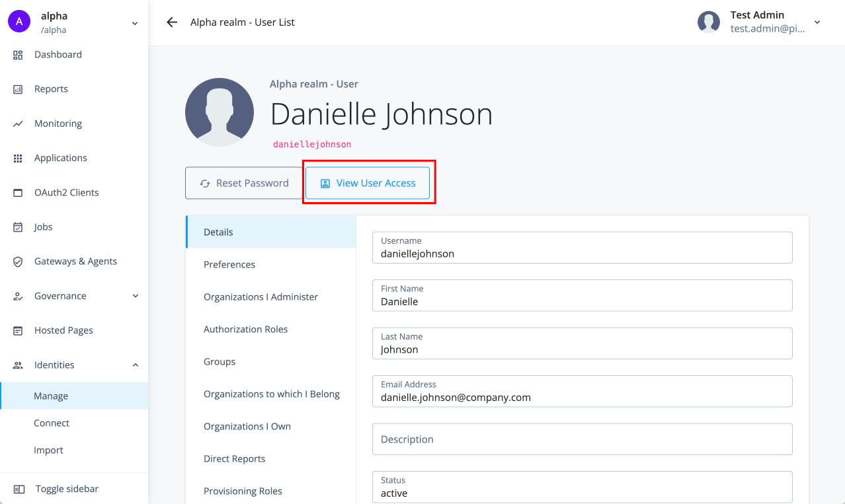Open the Test Admin account dropdown
The image size is (845, 504).
tap(817, 22)
